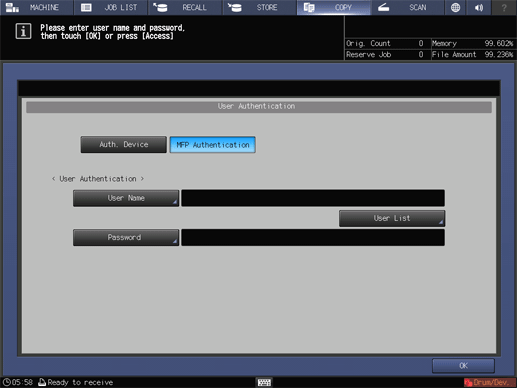Click the black User Name input field

click(313, 198)
